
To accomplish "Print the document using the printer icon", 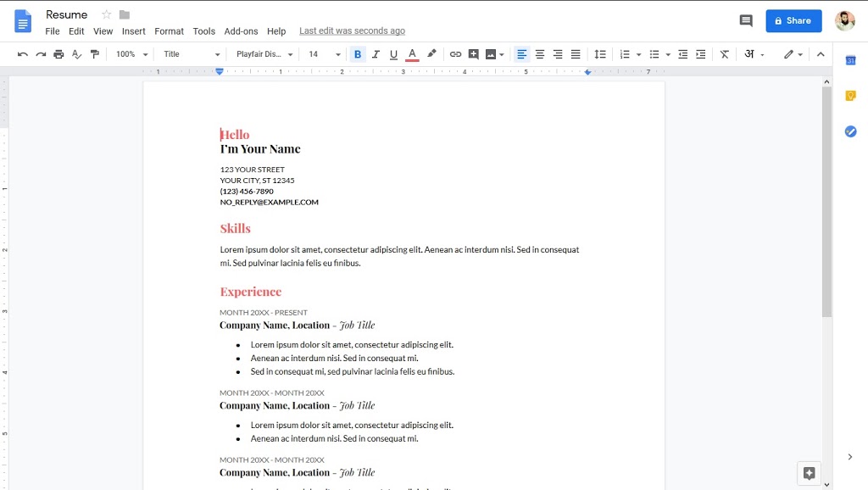I will tap(58, 54).
